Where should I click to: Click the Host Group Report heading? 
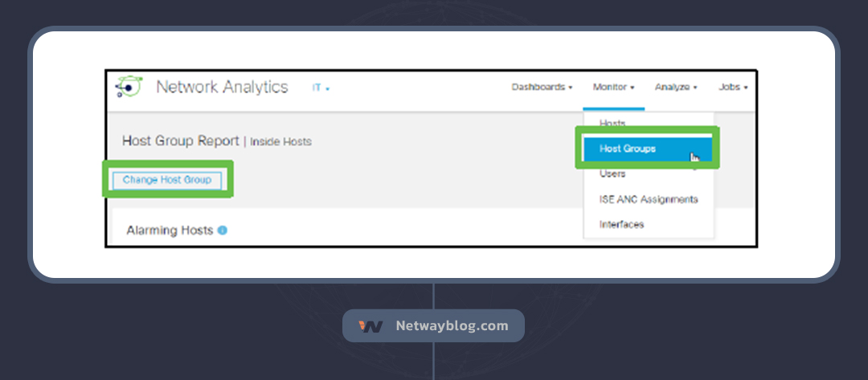point(180,141)
